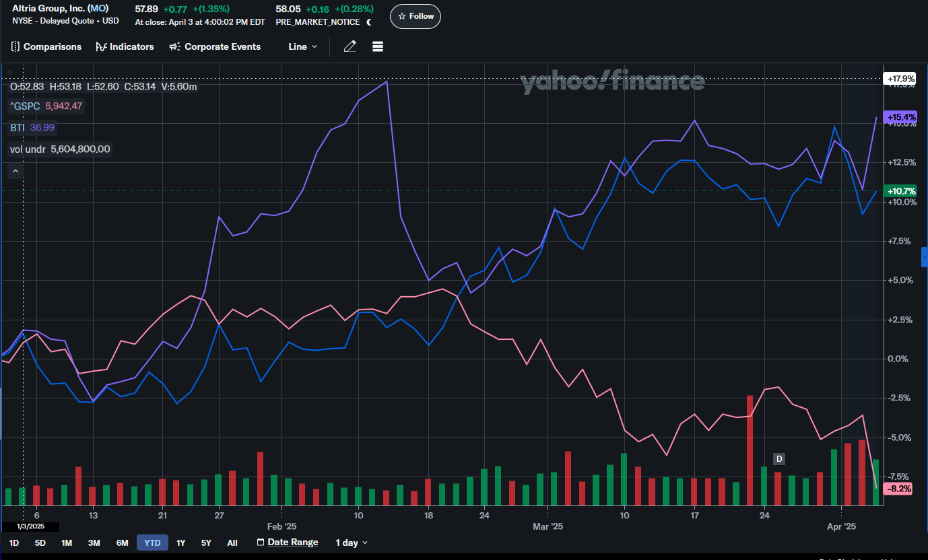
Task: Open the drawing pencil tool
Action: tap(350, 46)
